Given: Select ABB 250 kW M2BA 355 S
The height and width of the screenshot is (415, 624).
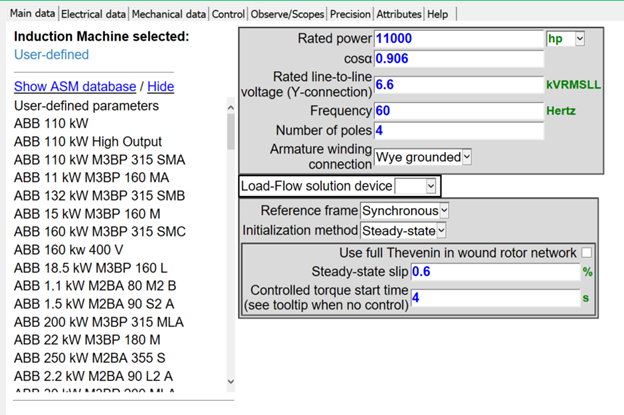Looking at the screenshot, I should (90, 358).
